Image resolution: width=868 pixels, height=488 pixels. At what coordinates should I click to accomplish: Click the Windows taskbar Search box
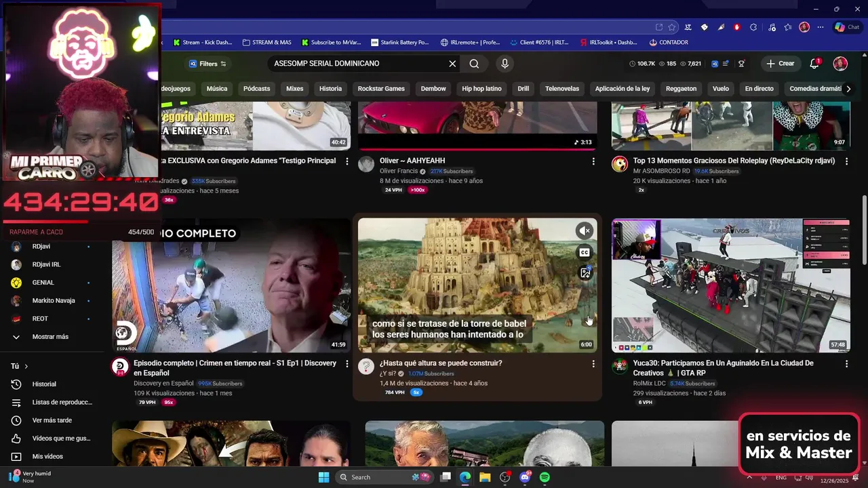(x=384, y=477)
